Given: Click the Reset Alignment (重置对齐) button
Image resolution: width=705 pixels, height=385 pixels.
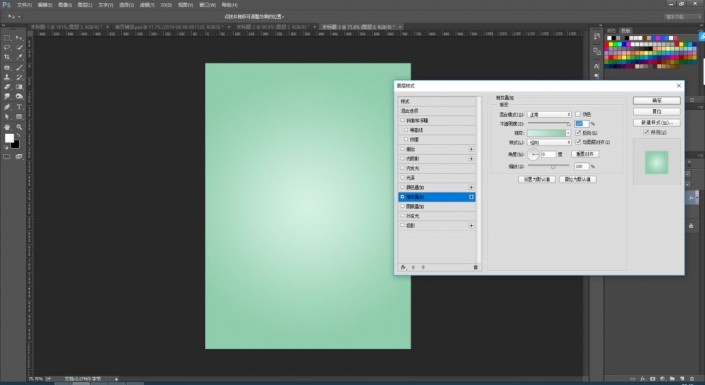Looking at the screenshot, I should pyautogui.click(x=585, y=154).
